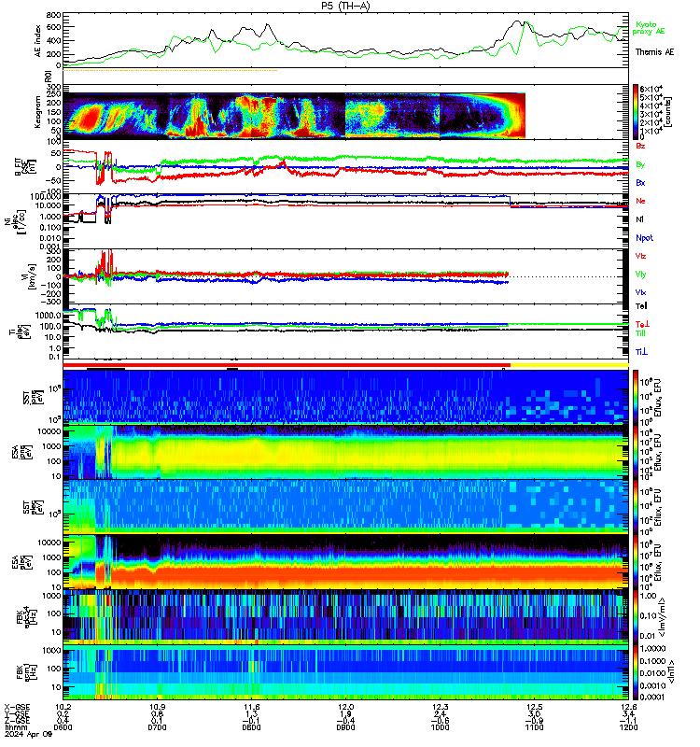Viewport: 700px width, 747px height.
Task: Click the yellow region indicator bar segment
Action: point(569,365)
